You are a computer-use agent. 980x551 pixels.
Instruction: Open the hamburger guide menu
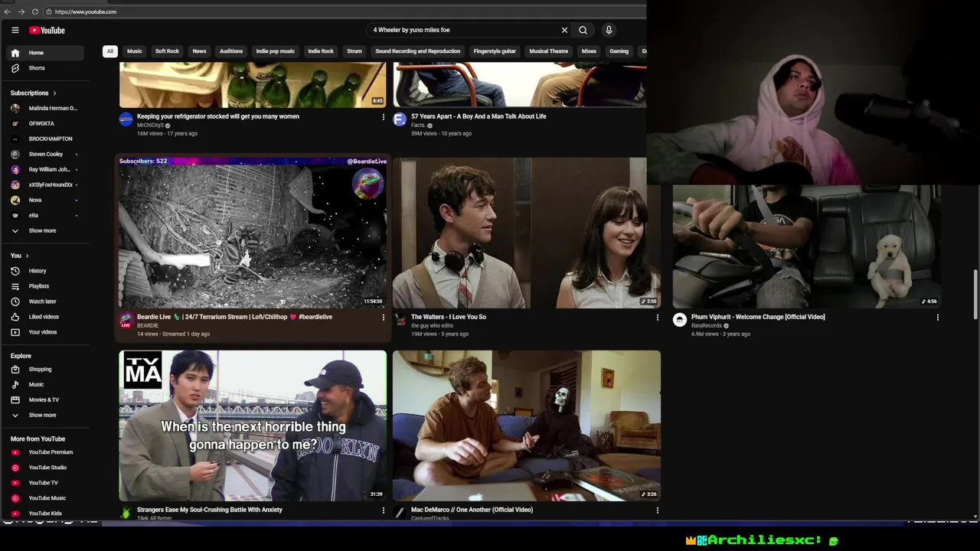click(x=15, y=30)
